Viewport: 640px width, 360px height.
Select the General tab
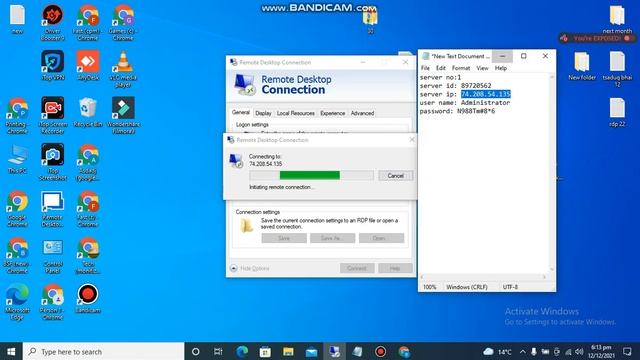pos(241,112)
